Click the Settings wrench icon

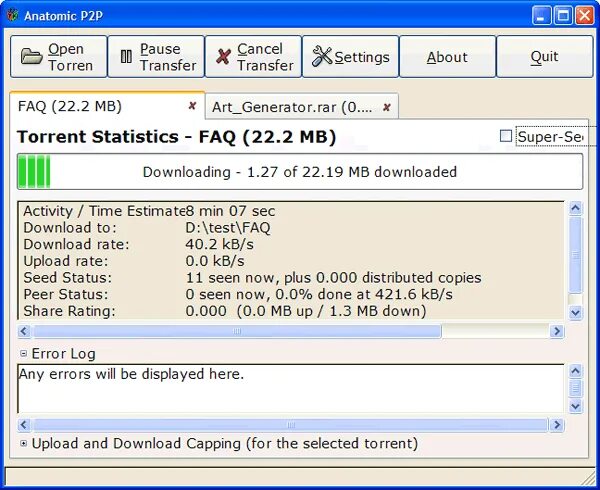(322, 56)
